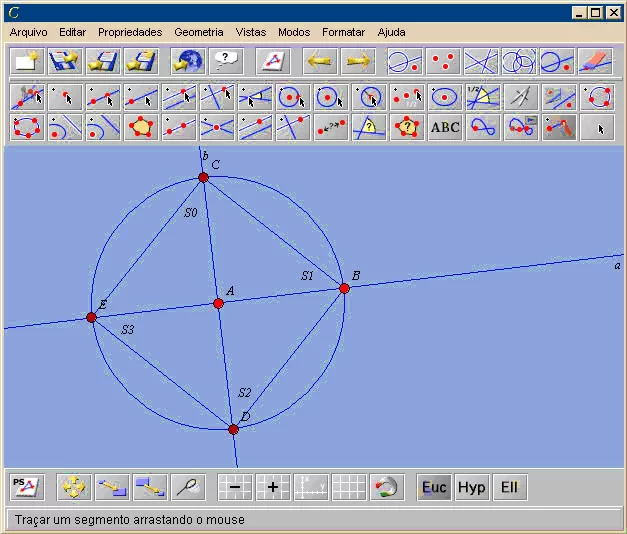Open the Geometria menu
The width and height of the screenshot is (627, 534).
point(199,32)
